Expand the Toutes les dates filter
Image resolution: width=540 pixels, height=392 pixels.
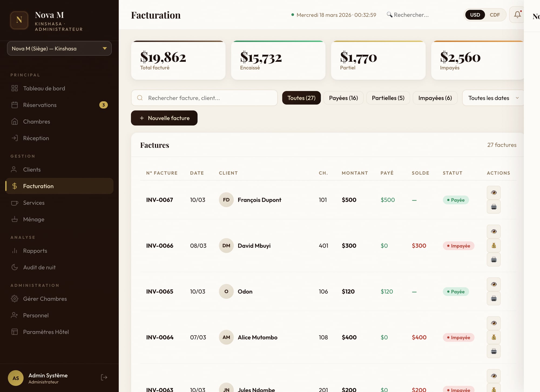(493, 98)
